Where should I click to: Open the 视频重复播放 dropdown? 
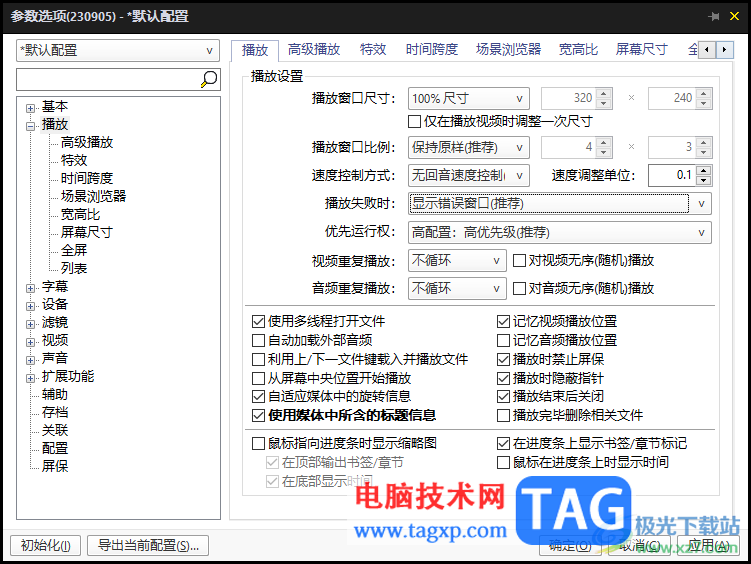(x=457, y=260)
